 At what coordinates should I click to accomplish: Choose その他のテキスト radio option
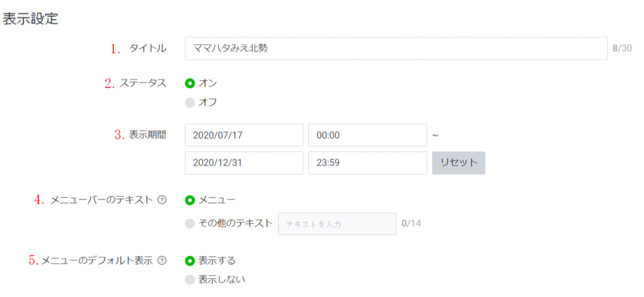coord(190,223)
